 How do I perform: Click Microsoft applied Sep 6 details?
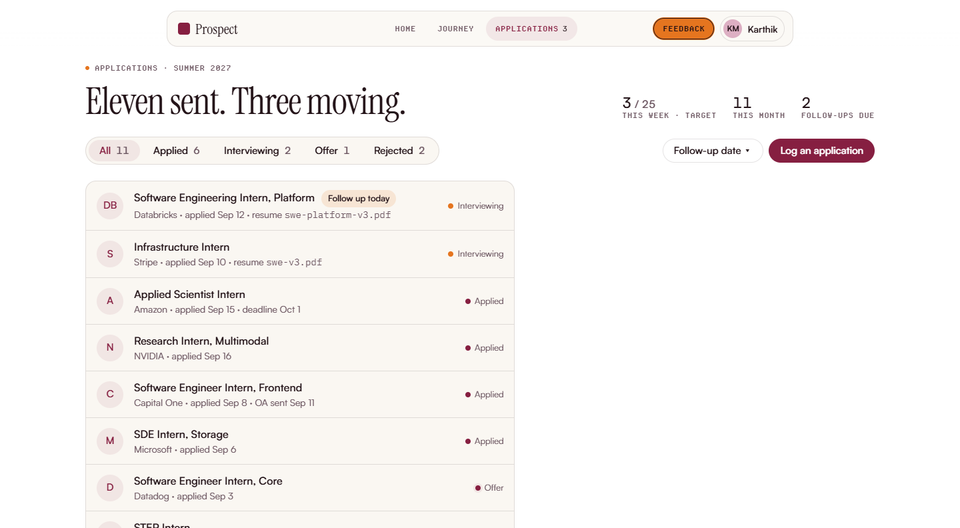pyautogui.click(x=185, y=450)
